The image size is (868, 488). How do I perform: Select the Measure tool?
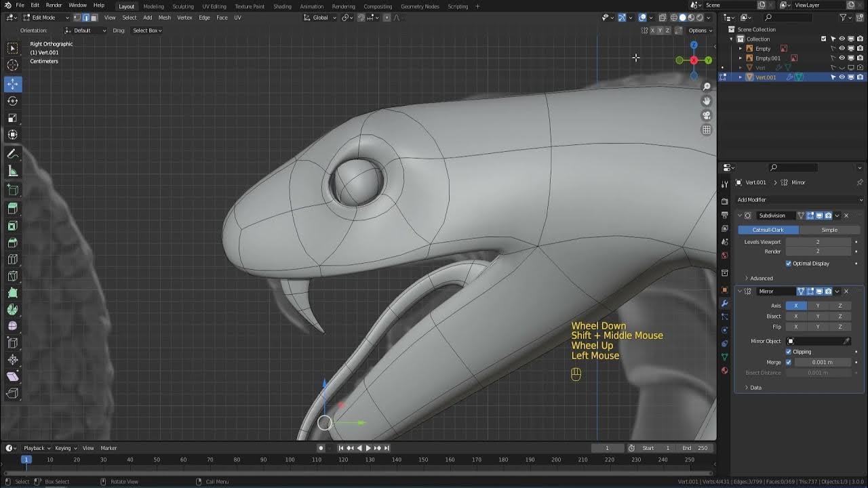[x=13, y=171]
